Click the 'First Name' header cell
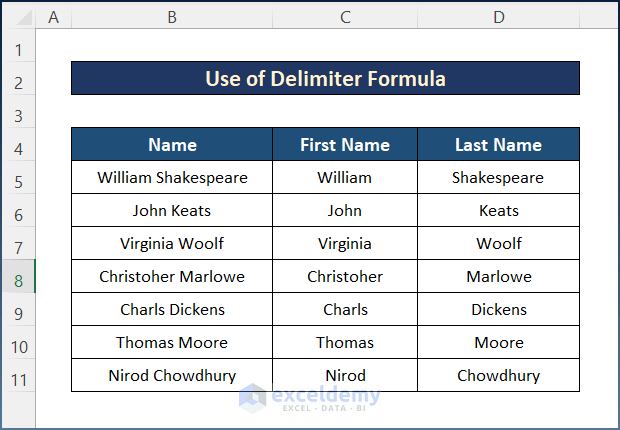Screen dimensions: 620x430 345,145
